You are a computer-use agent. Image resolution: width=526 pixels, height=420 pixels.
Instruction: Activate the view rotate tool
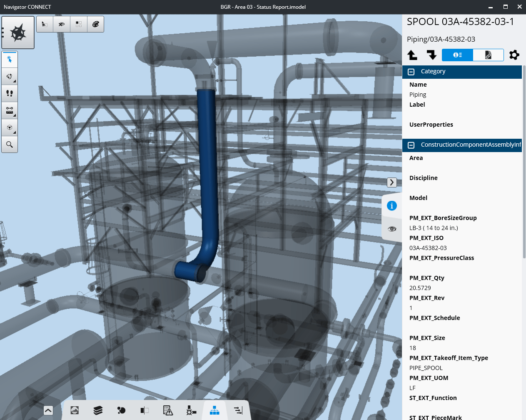[10, 76]
